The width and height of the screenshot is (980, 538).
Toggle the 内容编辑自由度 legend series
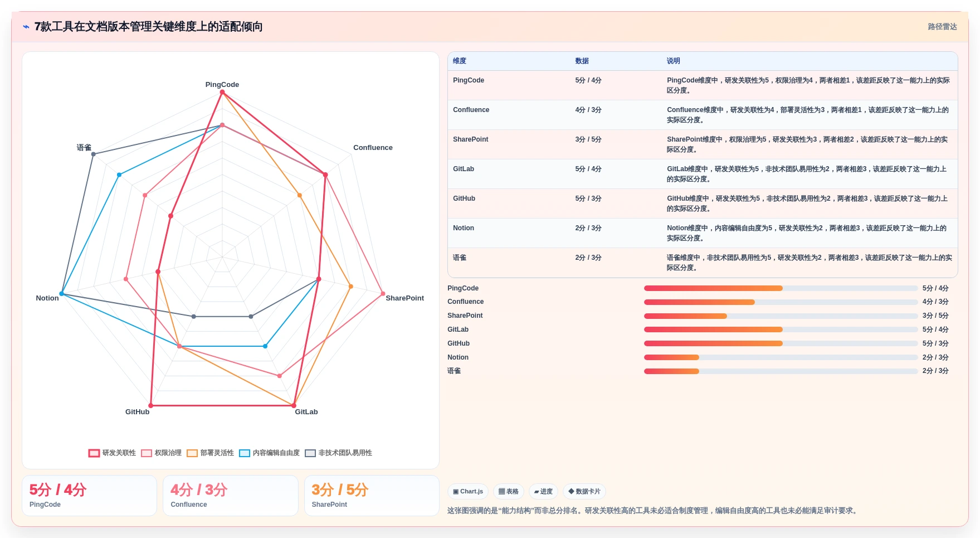(270, 453)
